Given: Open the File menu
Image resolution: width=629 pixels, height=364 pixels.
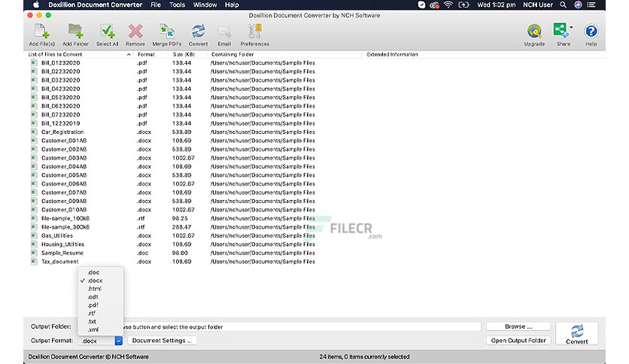Looking at the screenshot, I should [156, 5].
